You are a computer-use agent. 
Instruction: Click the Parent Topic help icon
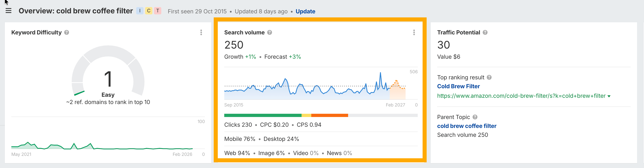click(x=475, y=117)
